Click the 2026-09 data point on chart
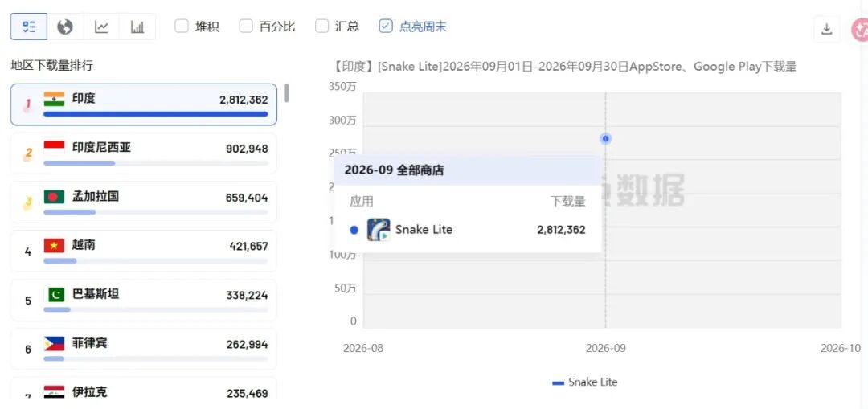 (x=606, y=138)
